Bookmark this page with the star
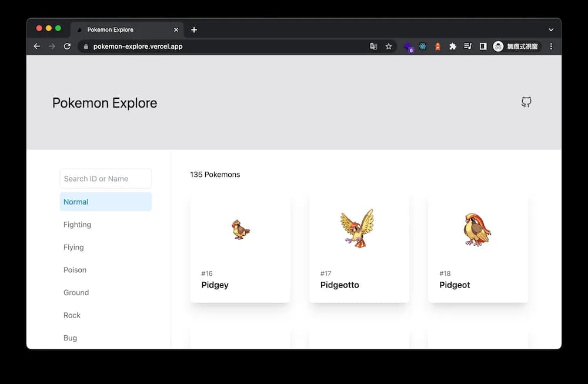Screen dimensions: 588x384 tap(389, 46)
